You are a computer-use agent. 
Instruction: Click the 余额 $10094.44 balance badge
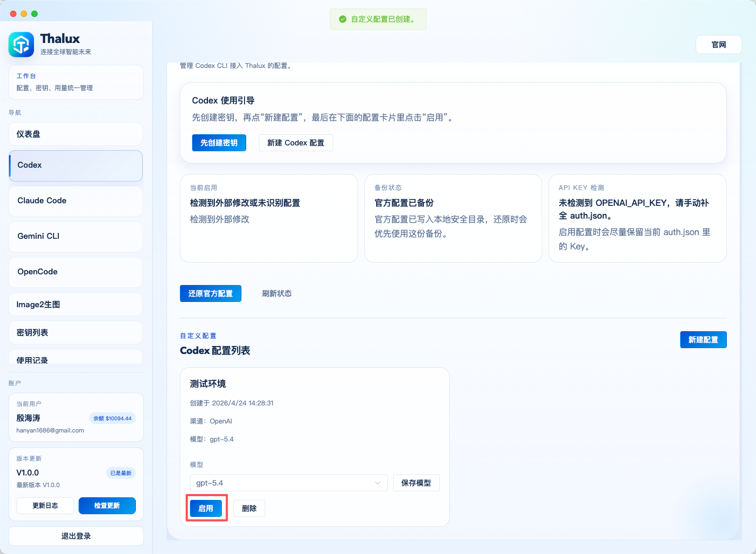[112, 418]
